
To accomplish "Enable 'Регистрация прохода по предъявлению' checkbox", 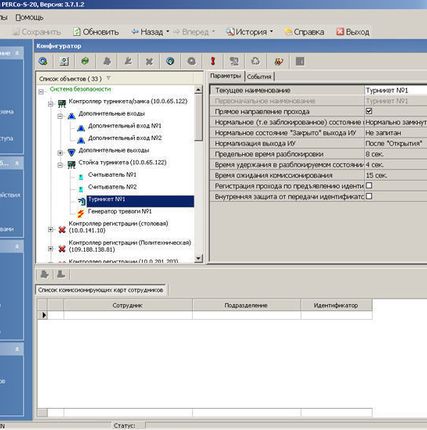I will pyautogui.click(x=369, y=185).
